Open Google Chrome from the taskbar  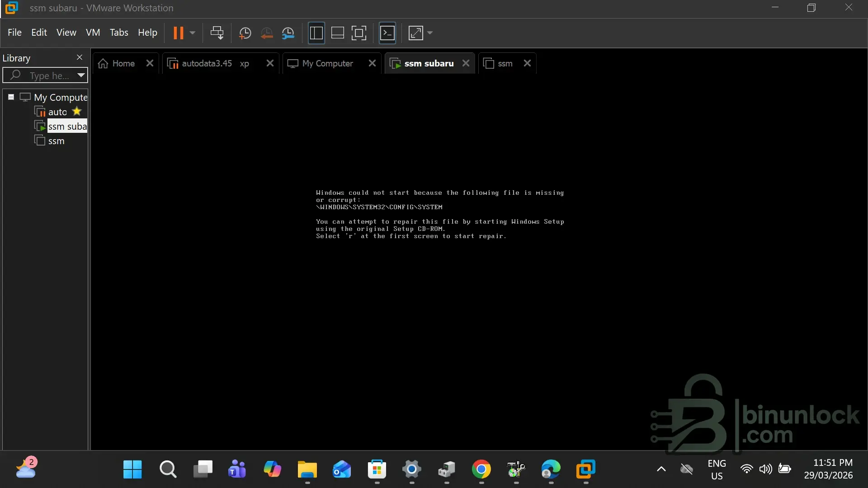[481, 470]
